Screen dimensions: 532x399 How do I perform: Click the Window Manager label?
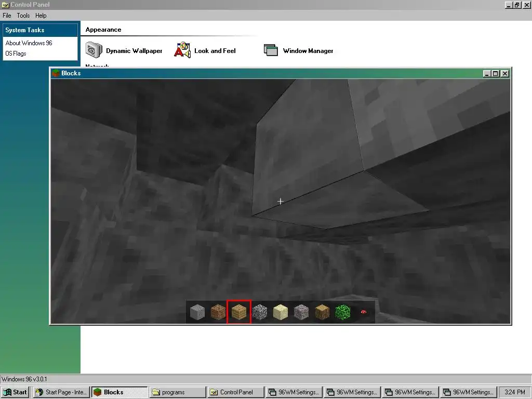pyautogui.click(x=308, y=51)
